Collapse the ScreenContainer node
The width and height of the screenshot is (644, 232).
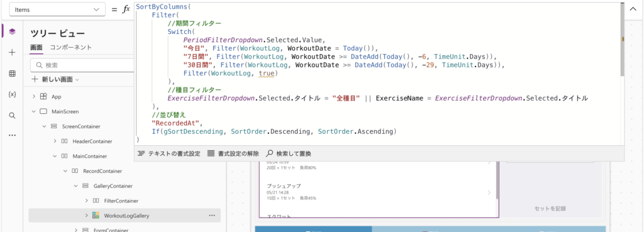45,126
